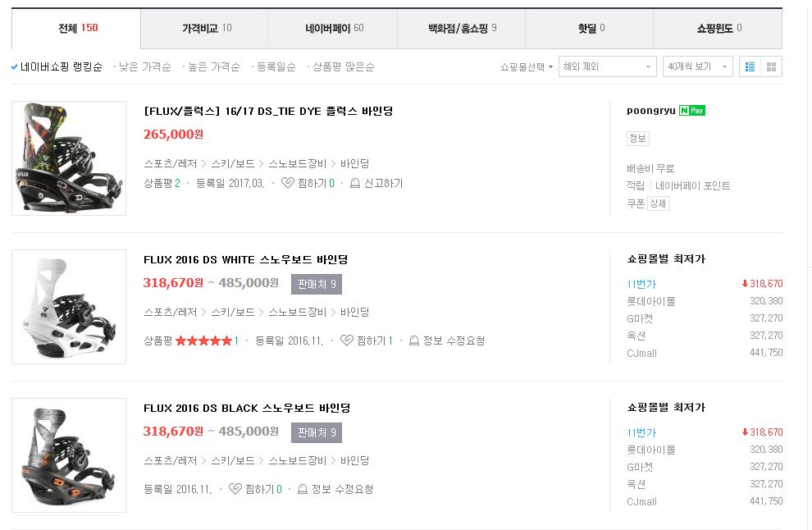Sort by 높은 가격순
Screen dimensions: 812x530
click(214, 66)
